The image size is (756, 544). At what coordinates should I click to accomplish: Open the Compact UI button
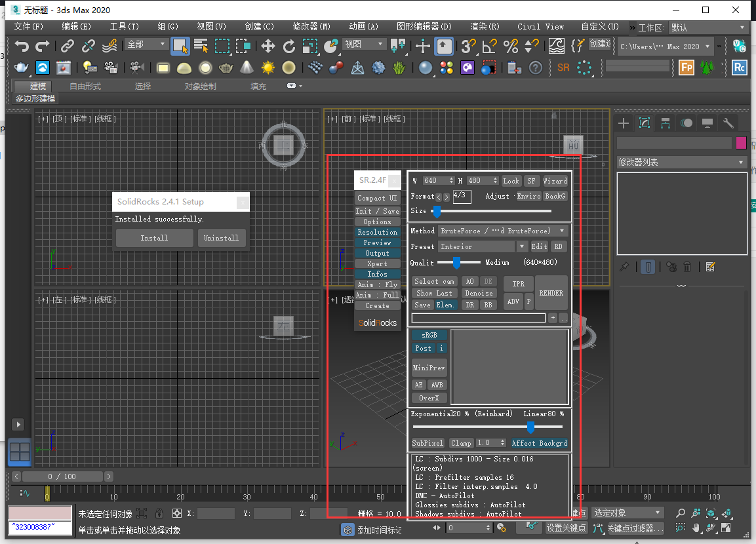(x=377, y=198)
